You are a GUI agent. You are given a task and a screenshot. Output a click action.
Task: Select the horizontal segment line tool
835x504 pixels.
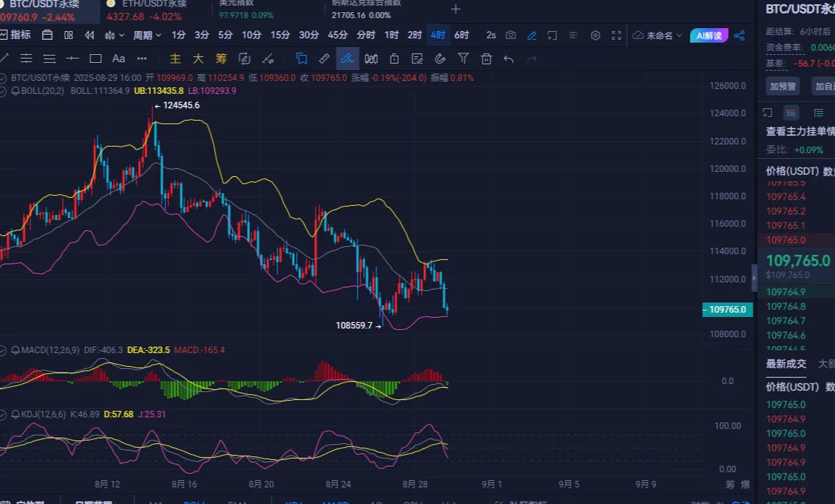[72, 58]
